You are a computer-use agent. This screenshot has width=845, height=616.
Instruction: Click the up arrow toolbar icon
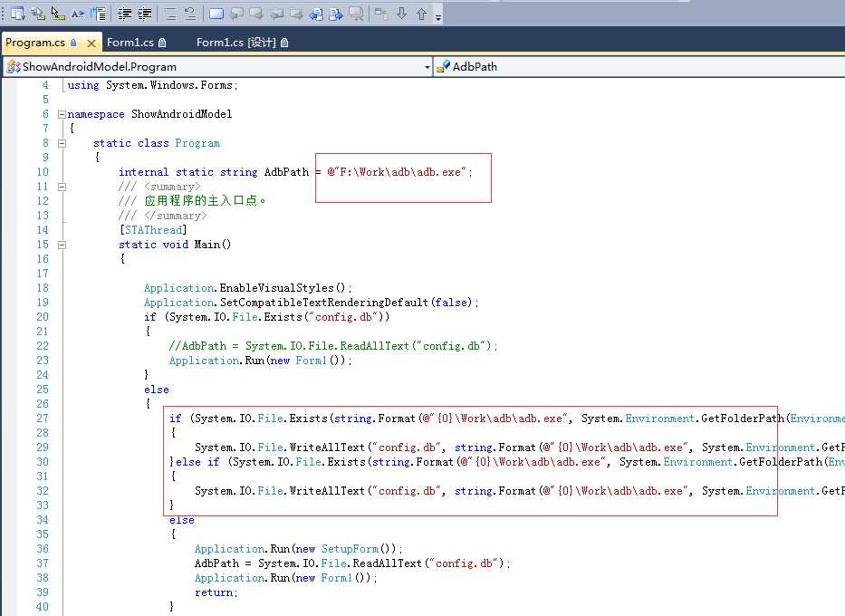click(x=421, y=14)
